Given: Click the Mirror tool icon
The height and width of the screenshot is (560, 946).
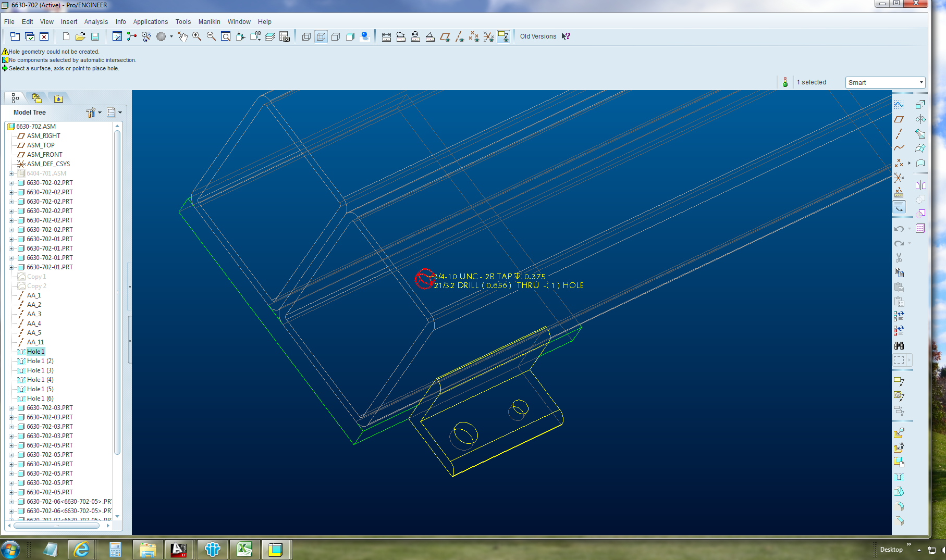Looking at the screenshot, I should pyautogui.click(x=920, y=185).
